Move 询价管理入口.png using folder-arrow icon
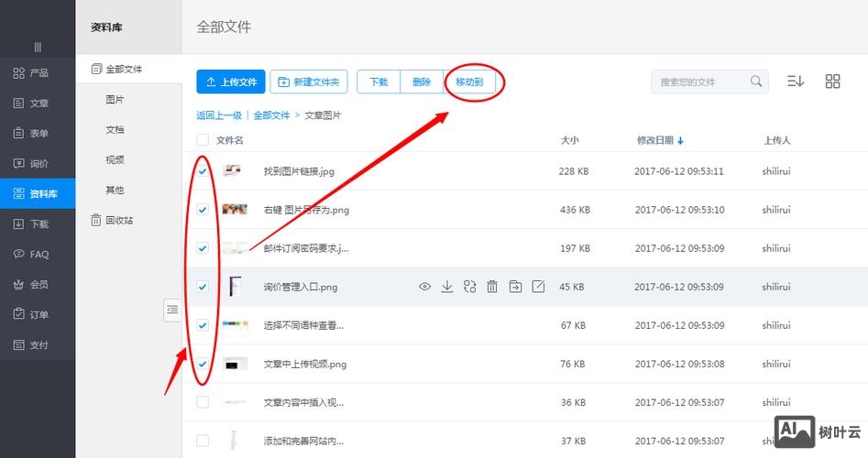Image resolution: width=868 pixels, height=458 pixels. point(515,287)
